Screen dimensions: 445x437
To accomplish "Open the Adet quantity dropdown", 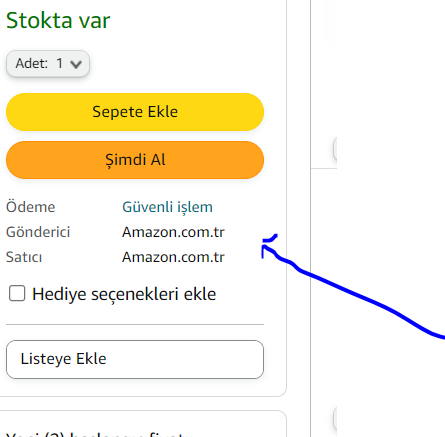I will pos(48,64).
